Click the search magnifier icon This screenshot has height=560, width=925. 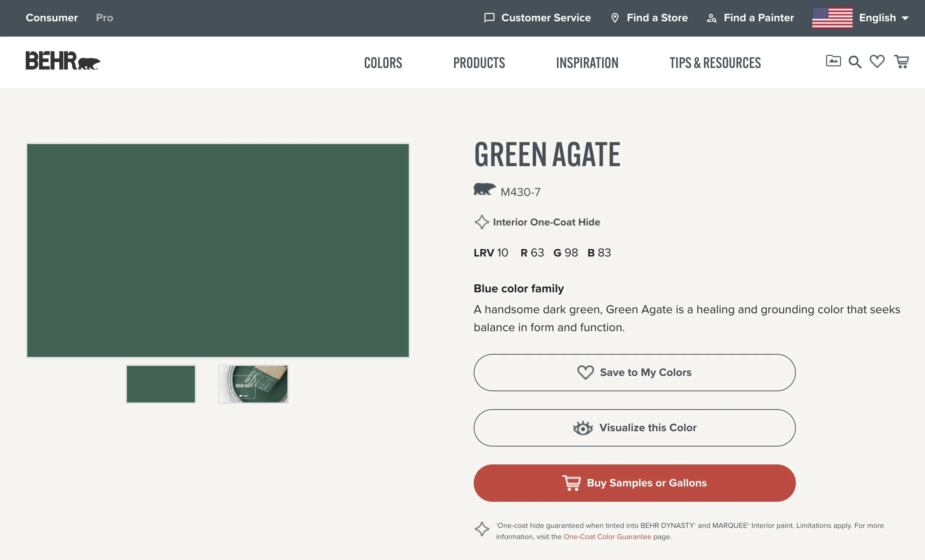pos(855,62)
